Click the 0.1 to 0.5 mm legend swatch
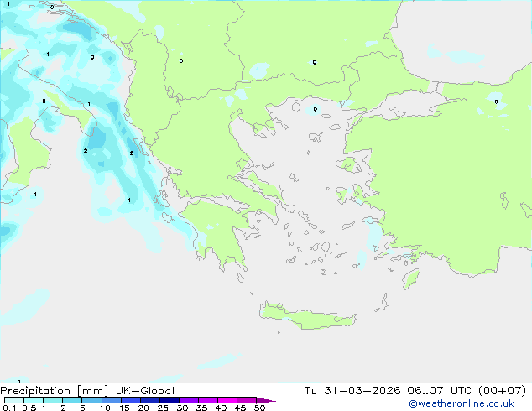 (14, 400)
